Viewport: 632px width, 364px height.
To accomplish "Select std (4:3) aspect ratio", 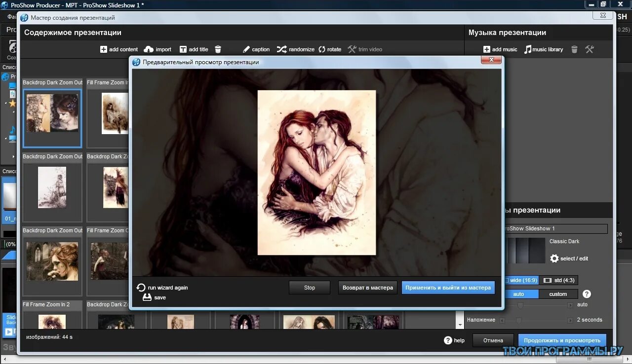I will (558, 280).
